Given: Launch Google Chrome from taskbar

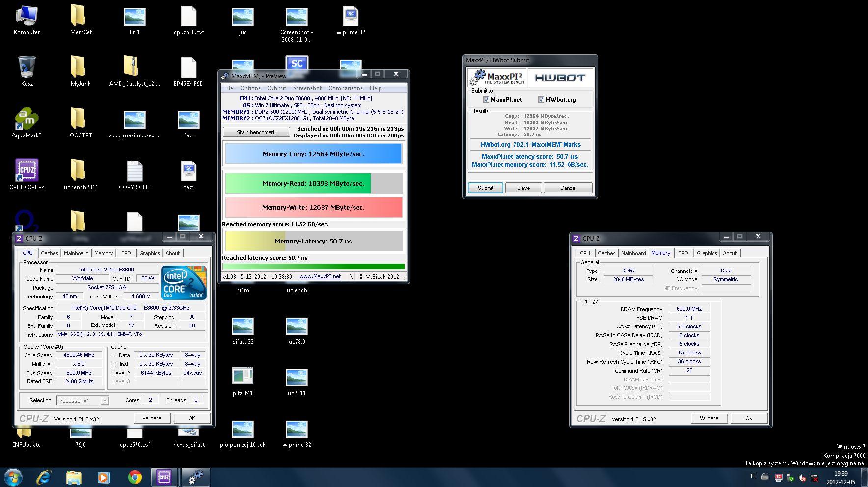Looking at the screenshot, I should [x=135, y=477].
